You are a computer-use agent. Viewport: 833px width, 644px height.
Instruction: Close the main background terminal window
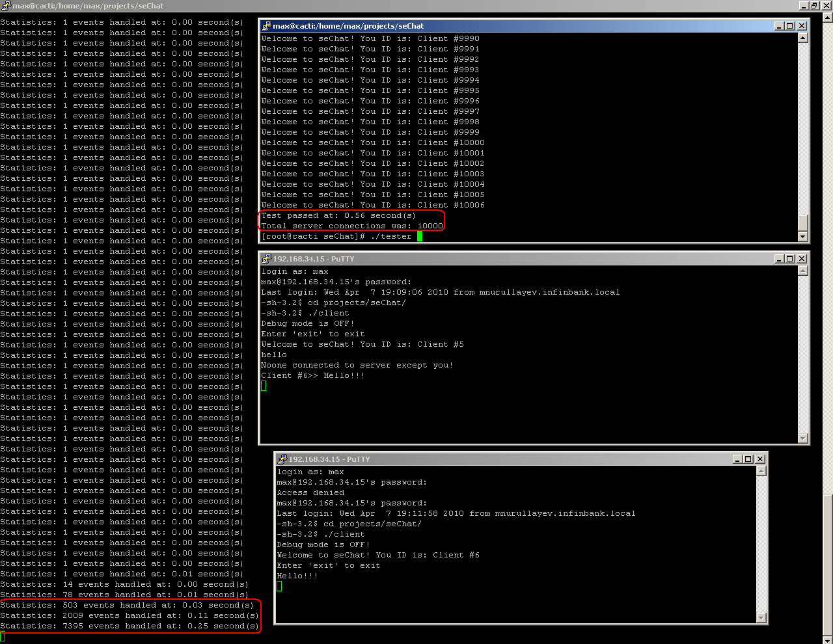click(826, 5)
